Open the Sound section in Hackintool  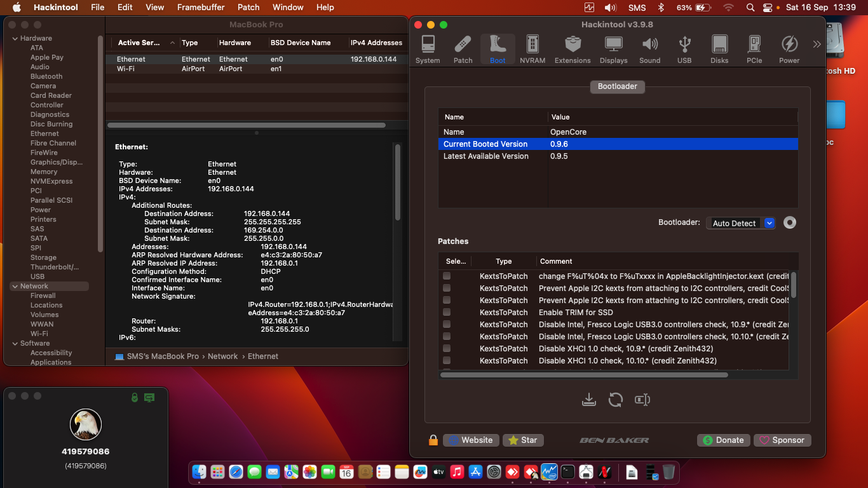point(649,50)
